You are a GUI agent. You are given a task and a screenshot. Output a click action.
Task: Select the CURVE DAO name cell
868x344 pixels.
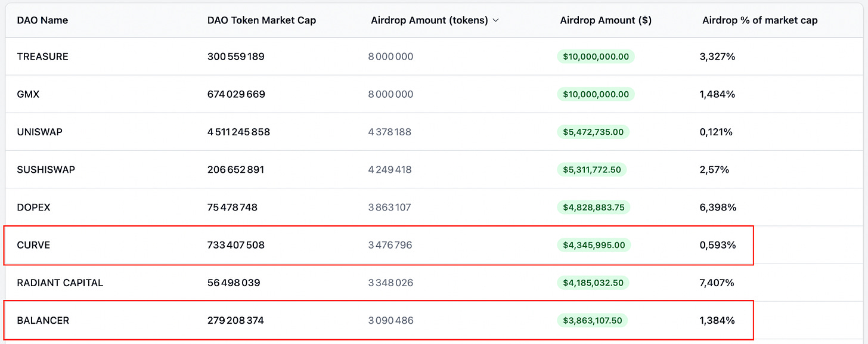click(33, 245)
